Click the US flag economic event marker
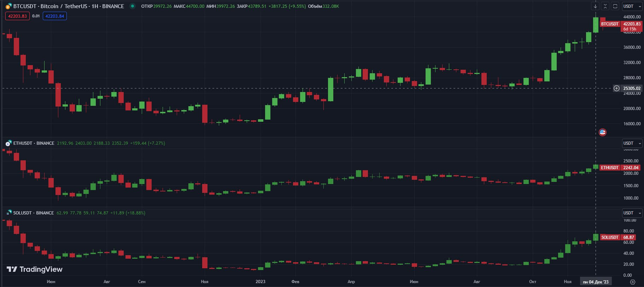 [603, 132]
